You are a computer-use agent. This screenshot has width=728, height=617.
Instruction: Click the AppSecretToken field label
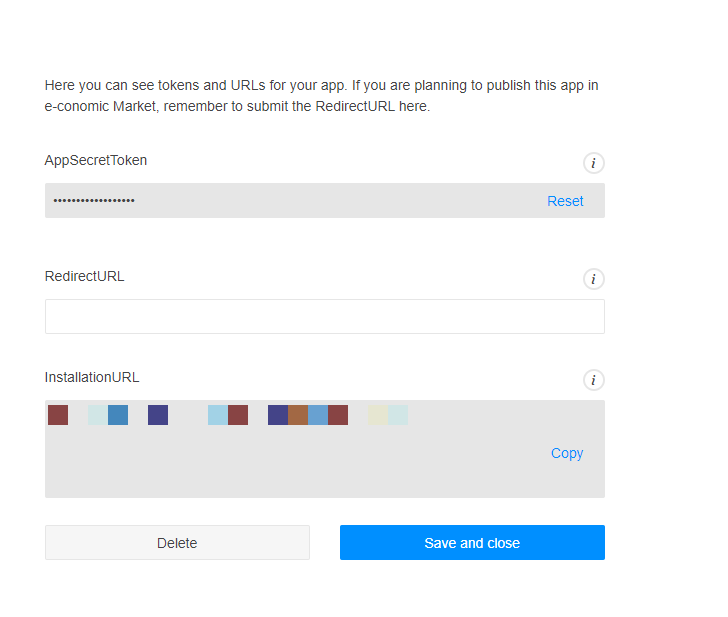tap(96, 160)
